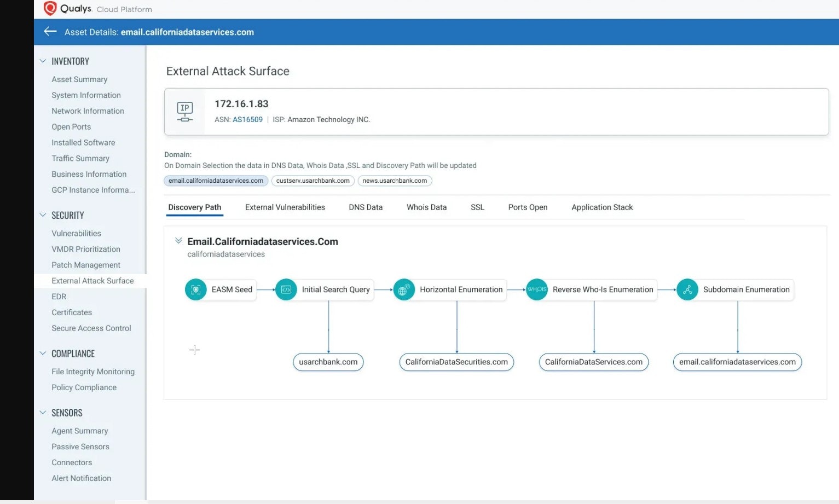Click the EASM Seed node icon
The image size is (839, 504).
[195, 289]
